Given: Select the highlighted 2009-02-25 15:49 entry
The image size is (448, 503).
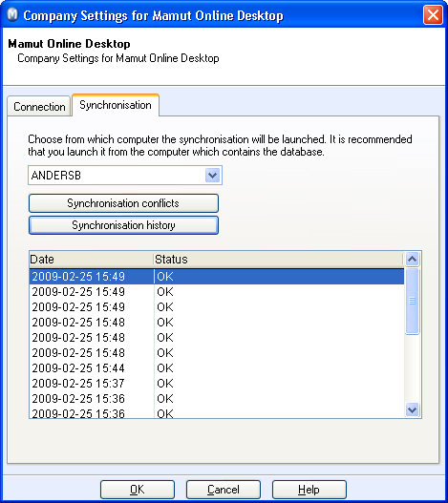Looking at the screenshot, I should [217, 276].
